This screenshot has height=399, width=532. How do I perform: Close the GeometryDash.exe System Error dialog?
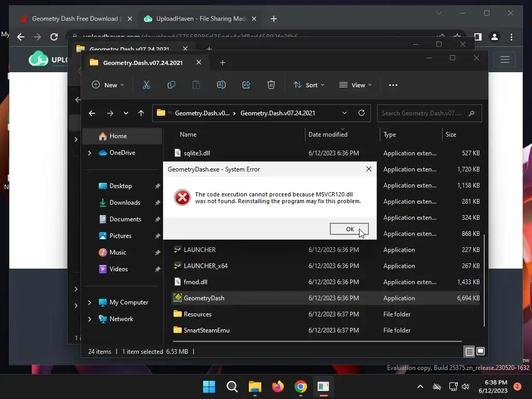pos(369,169)
